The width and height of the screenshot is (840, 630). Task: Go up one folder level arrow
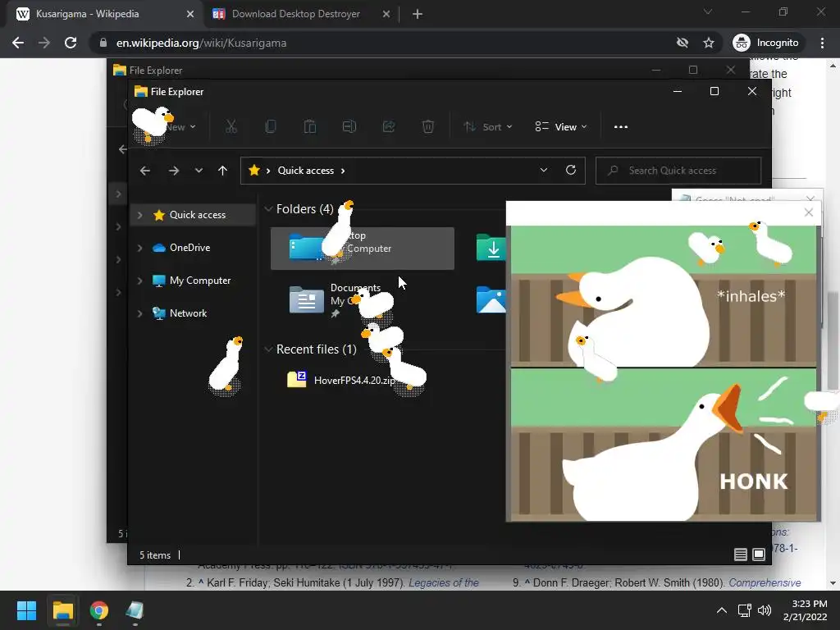(222, 171)
